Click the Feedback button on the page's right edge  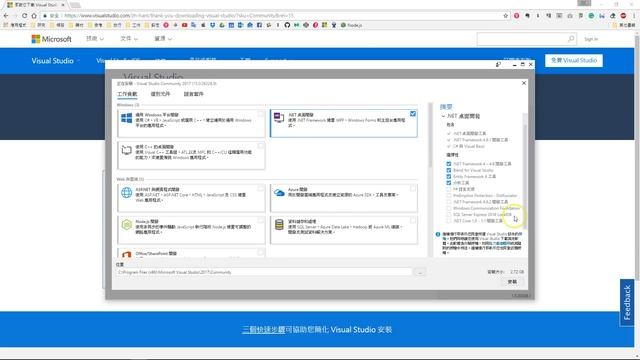pos(627,302)
